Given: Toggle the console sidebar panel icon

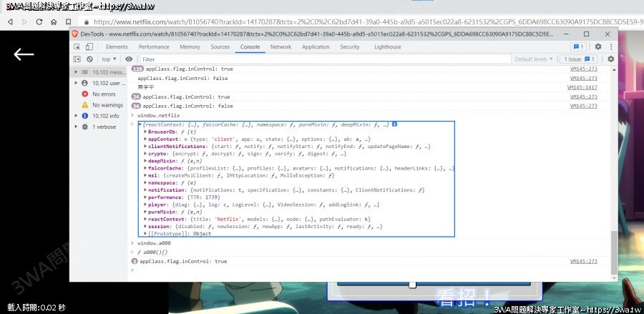Looking at the screenshot, I should (x=78, y=59).
